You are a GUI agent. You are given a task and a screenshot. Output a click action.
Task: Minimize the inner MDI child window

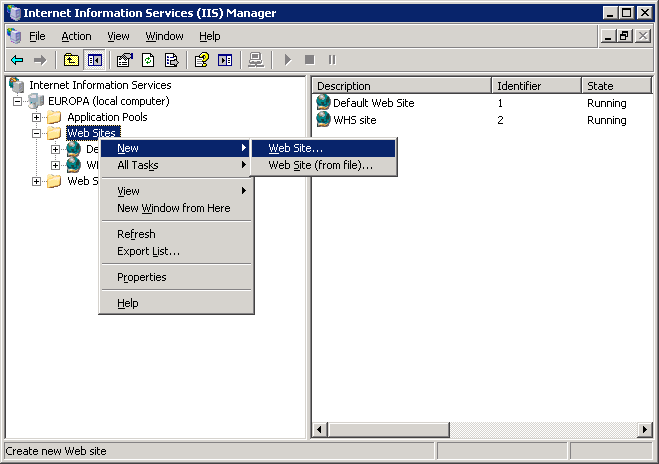[x=608, y=36]
